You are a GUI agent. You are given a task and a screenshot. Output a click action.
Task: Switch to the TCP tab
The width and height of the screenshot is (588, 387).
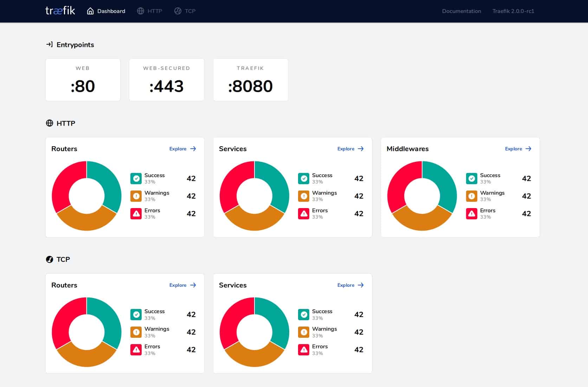click(x=185, y=11)
